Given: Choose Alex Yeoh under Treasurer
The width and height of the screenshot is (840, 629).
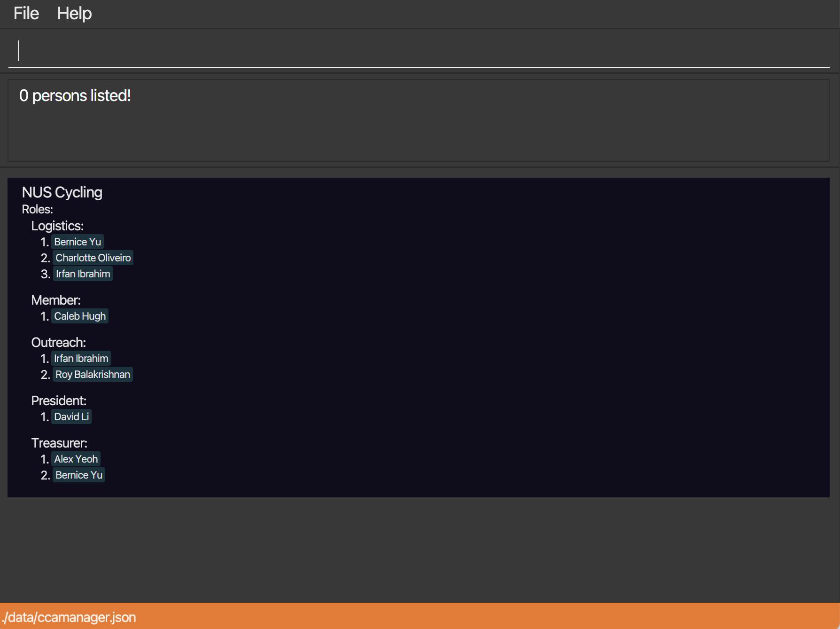Looking at the screenshot, I should click(76, 459).
